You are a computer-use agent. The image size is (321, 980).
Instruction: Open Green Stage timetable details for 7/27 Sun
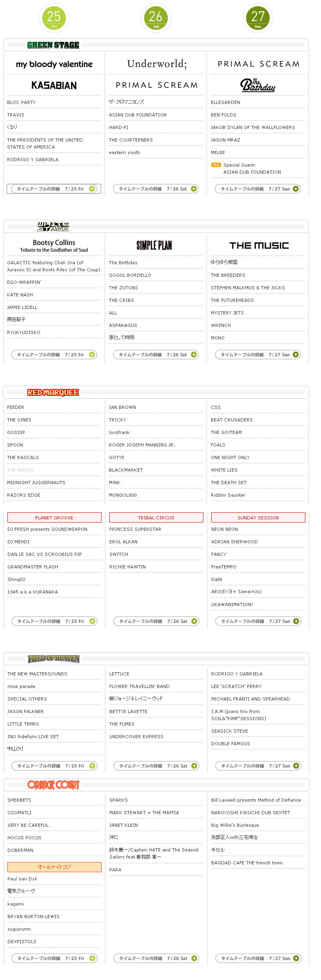[x=258, y=189]
